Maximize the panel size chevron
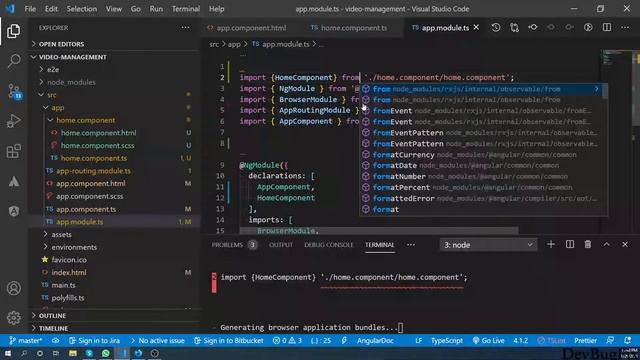The height and width of the screenshot is (360, 640). point(607,244)
